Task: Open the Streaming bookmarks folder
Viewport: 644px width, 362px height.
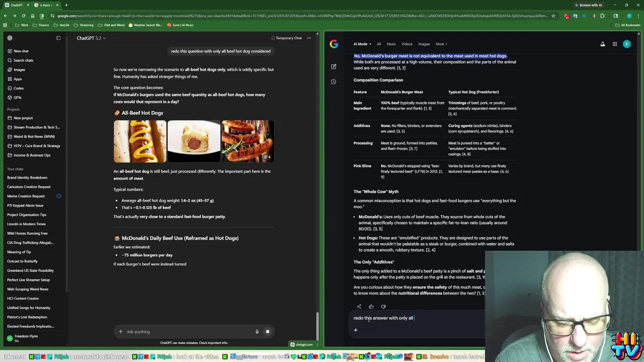Action: (x=83, y=25)
